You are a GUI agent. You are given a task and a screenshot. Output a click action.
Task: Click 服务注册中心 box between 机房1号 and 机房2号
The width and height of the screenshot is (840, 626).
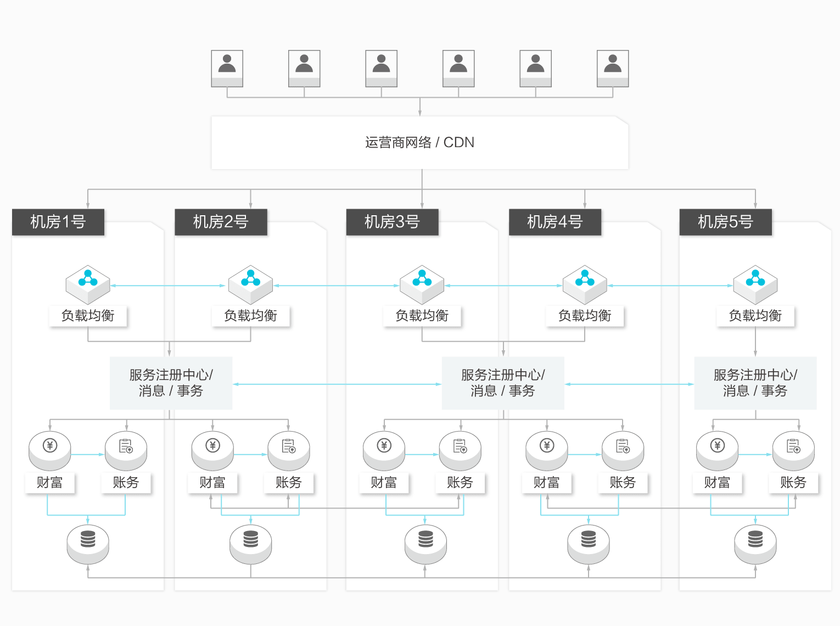[x=171, y=383]
